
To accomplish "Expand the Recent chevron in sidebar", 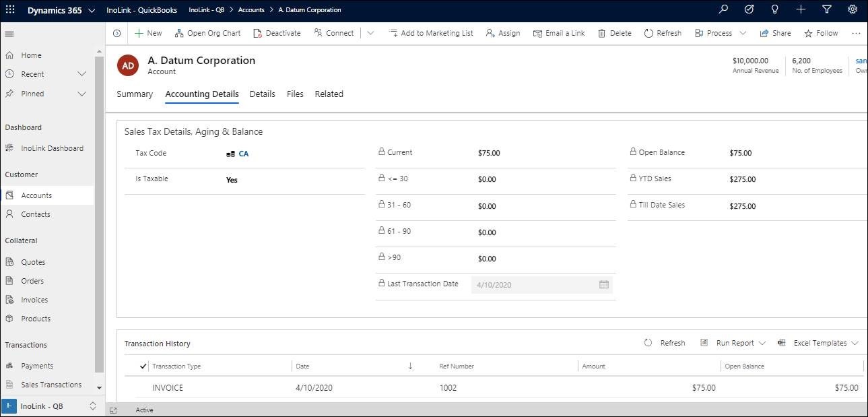I will click(x=82, y=74).
